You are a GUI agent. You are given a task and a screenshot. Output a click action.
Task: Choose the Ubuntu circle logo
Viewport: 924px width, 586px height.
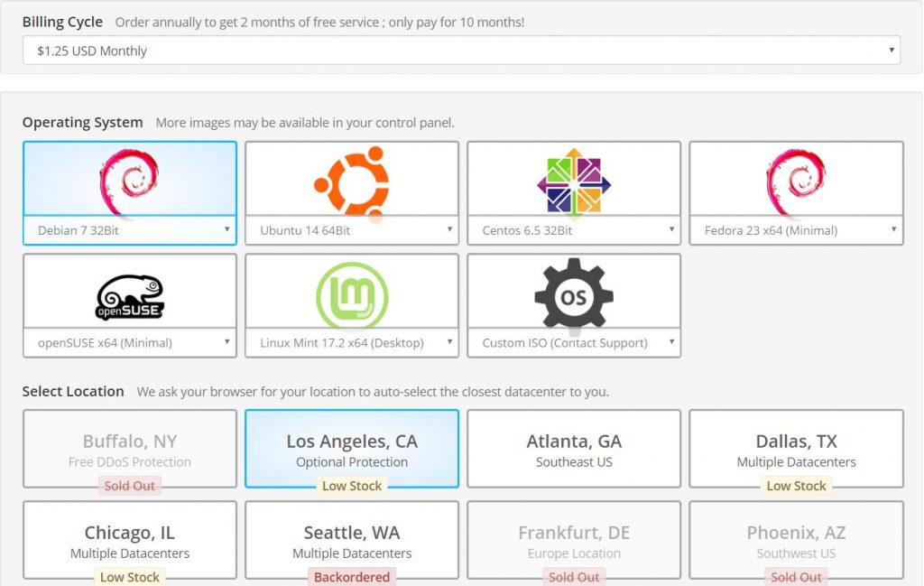[x=352, y=181]
